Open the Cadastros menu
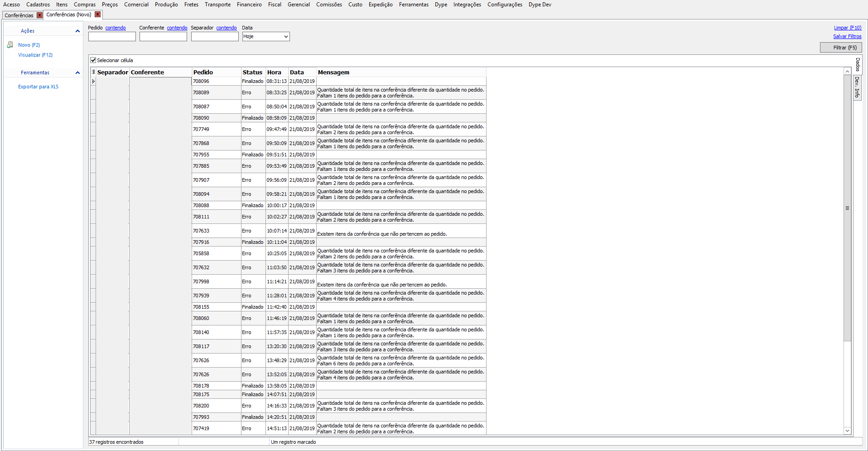868x451 pixels. pyautogui.click(x=38, y=5)
